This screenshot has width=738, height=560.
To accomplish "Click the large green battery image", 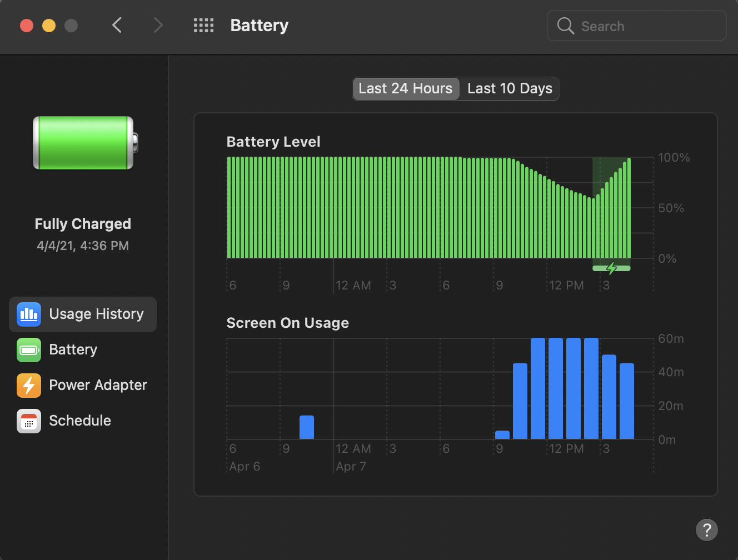I will click(x=85, y=143).
